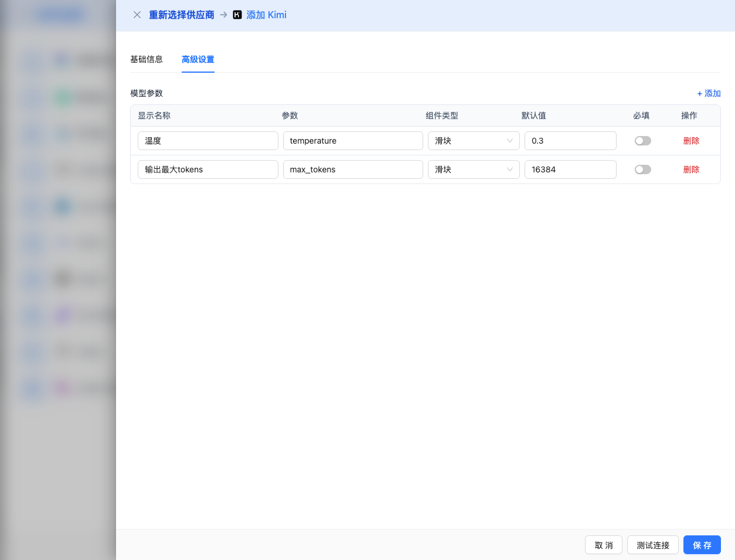Switch to the 基础信息 tab
Image resolution: width=735 pixels, height=560 pixels.
[x=147, y=59]
